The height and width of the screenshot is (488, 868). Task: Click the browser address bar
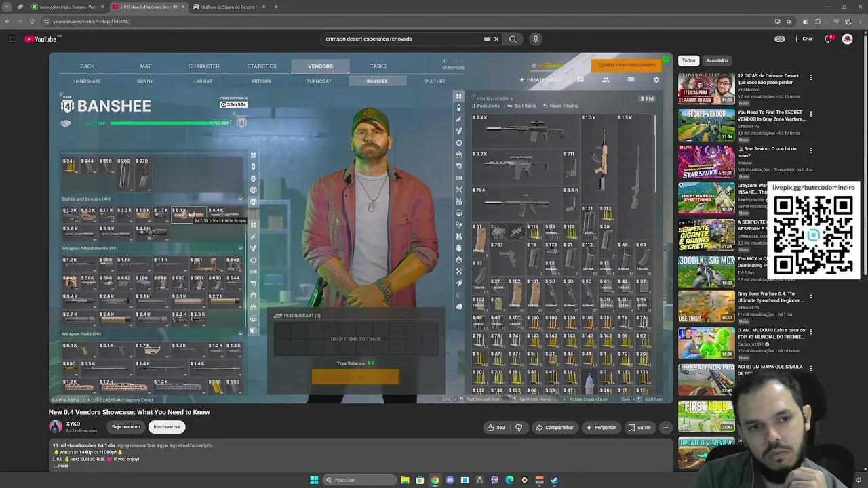(x=407, y=21)
